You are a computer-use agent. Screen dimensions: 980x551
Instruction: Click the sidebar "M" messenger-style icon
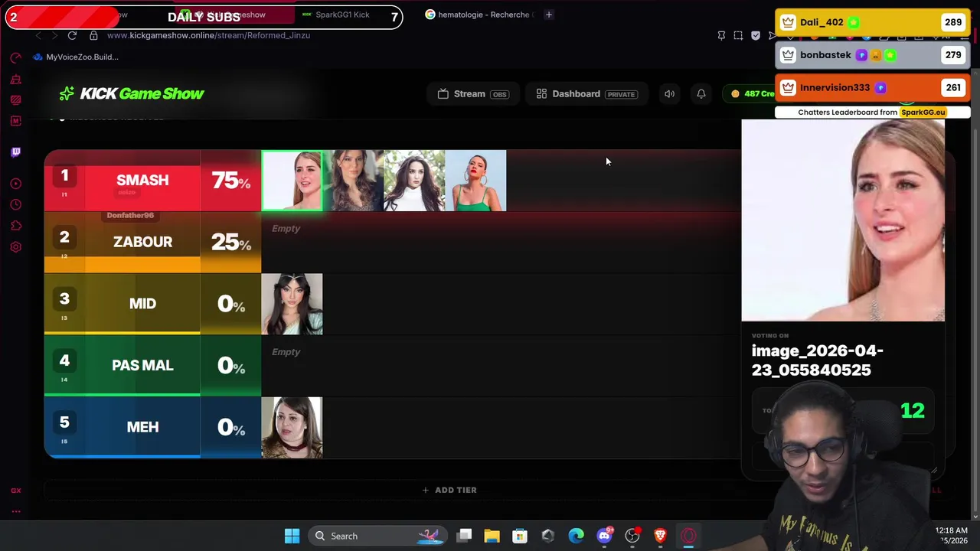(15, 121)
